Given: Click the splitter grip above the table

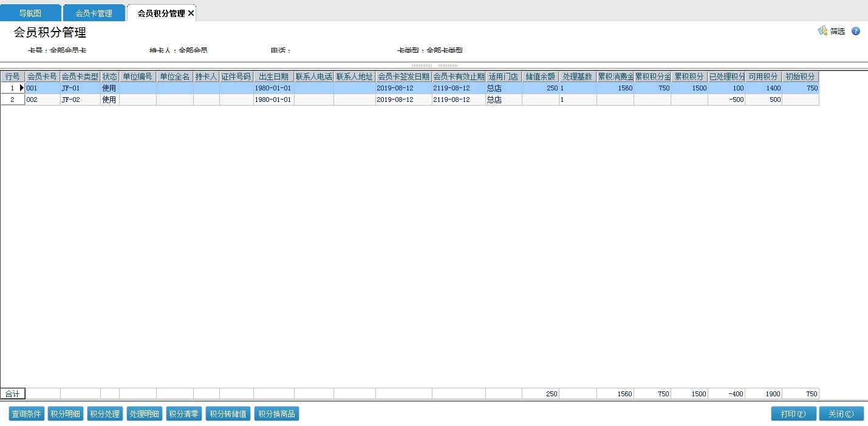Looking at the screenshot, I should 434,66.
